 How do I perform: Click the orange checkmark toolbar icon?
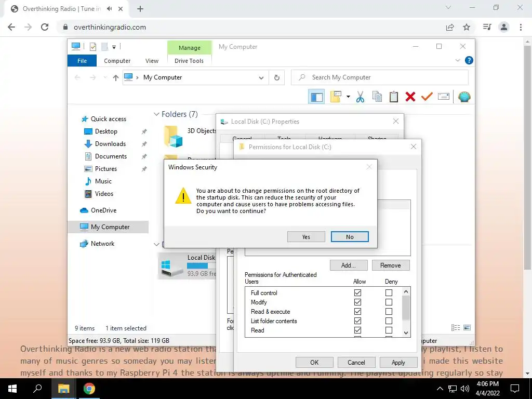(427, 97)
